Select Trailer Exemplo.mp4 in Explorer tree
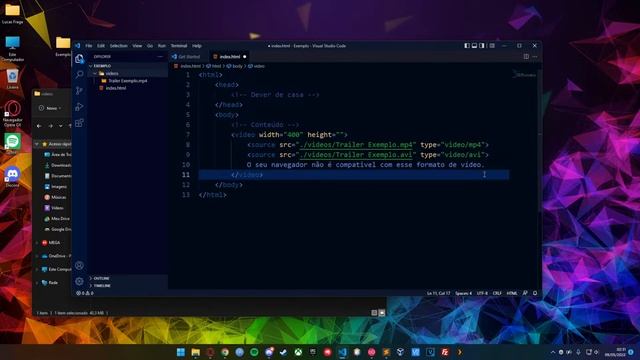 [x=128, y=81]
